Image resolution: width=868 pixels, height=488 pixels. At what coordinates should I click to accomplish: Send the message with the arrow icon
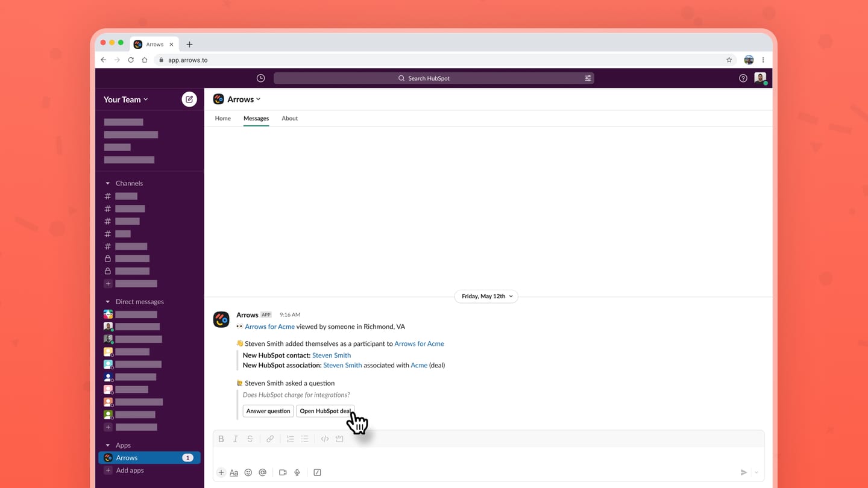coord(744,473)
